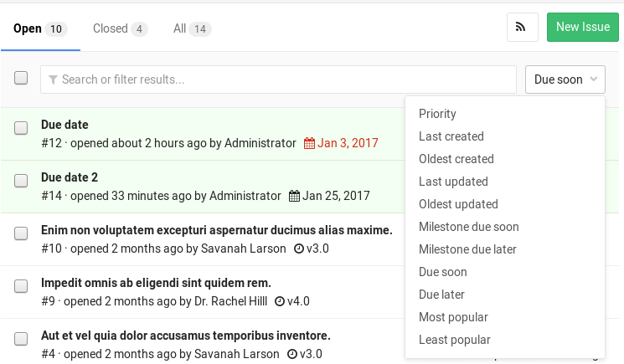624x364 pixels.
Task: Click the RSS feed subscribe icon
Action: click(x=522, y=28)
